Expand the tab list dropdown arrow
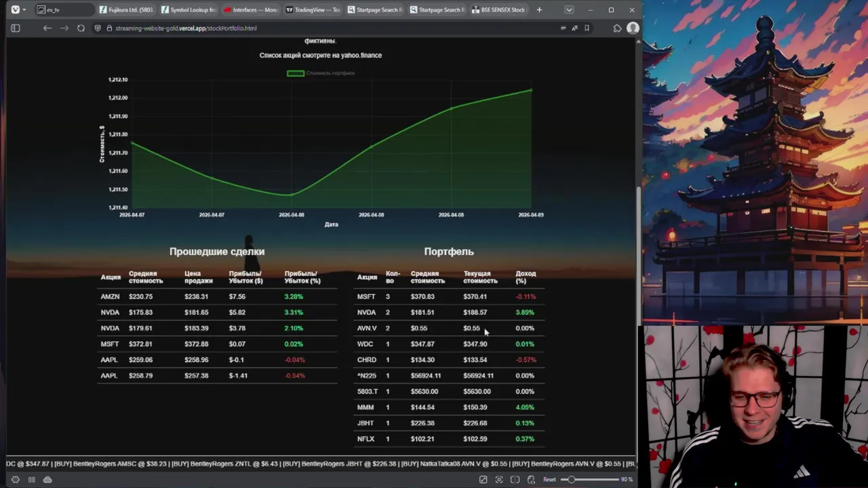Viewport: 868px width, 488px height. (569, 9)
